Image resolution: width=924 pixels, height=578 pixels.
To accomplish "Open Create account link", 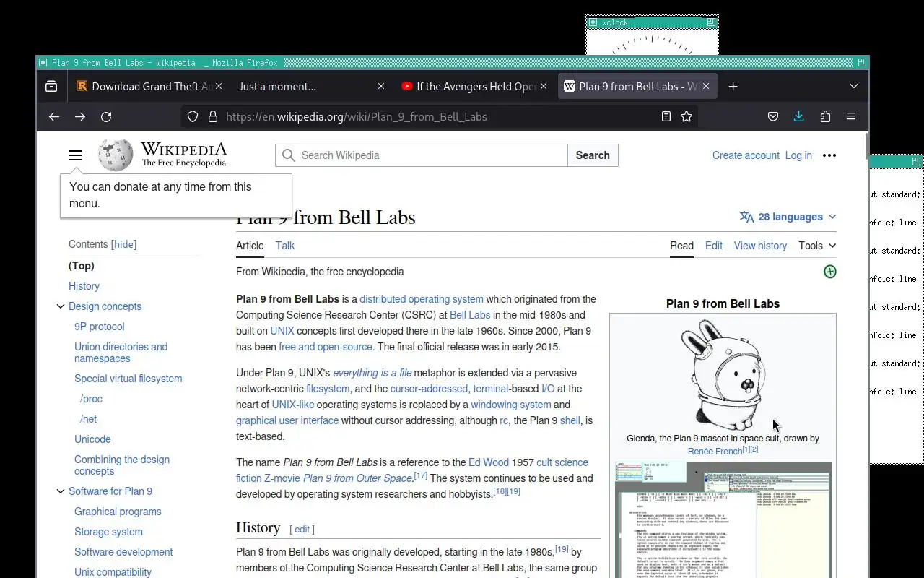I will [746, 155].
